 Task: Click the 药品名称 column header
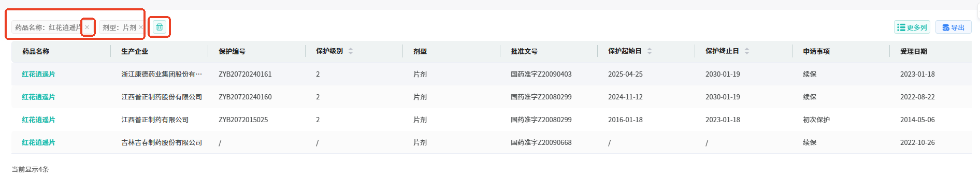[x=36, y=51]
